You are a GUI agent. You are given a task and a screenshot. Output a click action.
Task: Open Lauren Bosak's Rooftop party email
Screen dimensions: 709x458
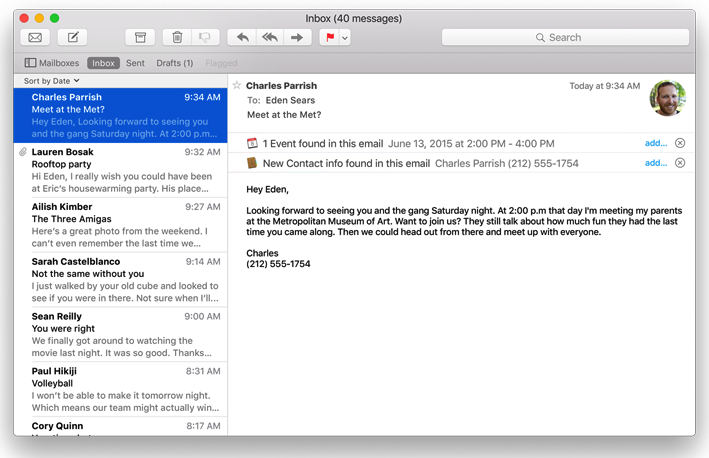click(121, 170)
